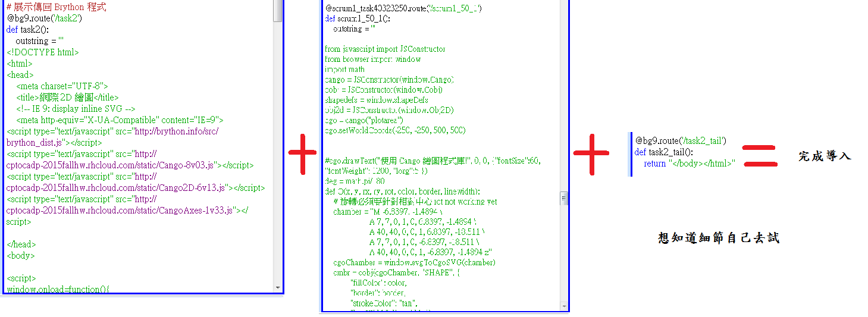Click the X-UA-Compatible meta tag line
Screen dimensions: 868x317
tap(120, 120)
